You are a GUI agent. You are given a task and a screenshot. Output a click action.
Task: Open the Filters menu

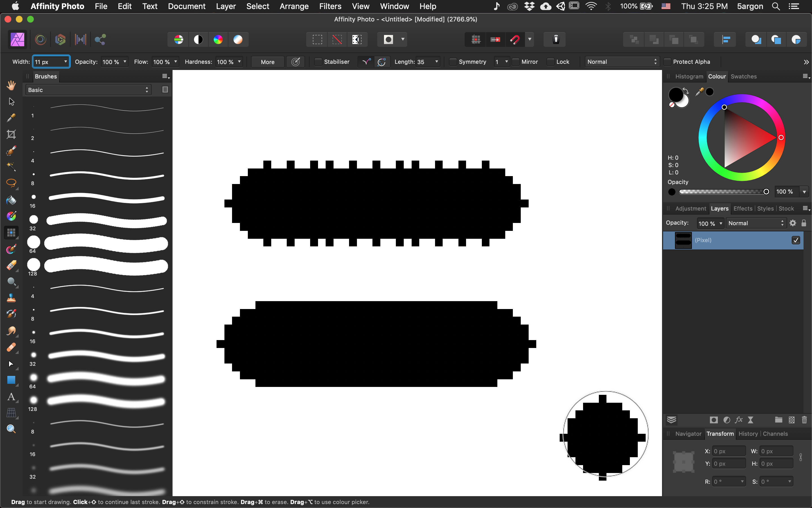point(330,6)
